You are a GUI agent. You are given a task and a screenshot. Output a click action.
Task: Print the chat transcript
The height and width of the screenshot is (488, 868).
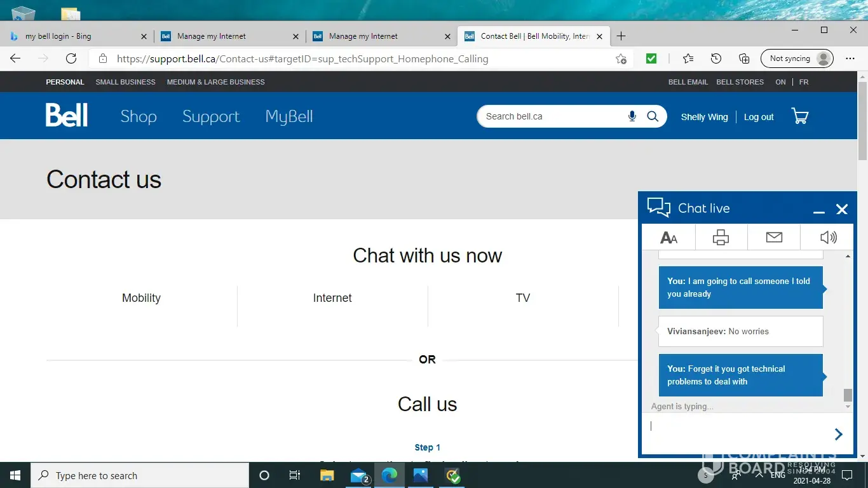tap(721, 238)
